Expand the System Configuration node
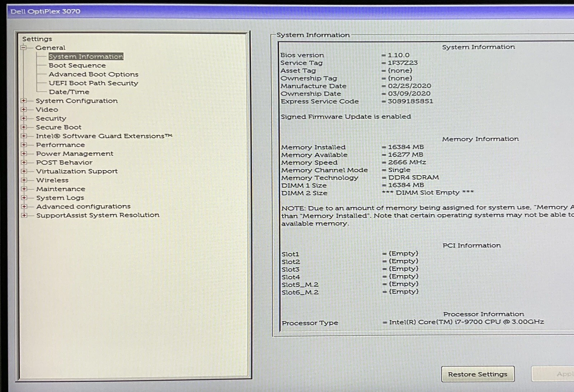The image size is (574, 392). (24, 101)
